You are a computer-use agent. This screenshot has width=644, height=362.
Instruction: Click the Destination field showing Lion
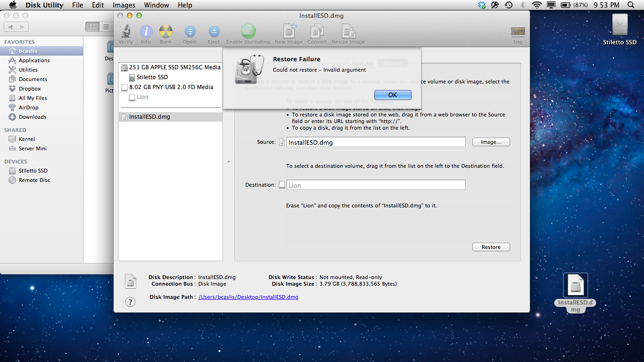376,185
